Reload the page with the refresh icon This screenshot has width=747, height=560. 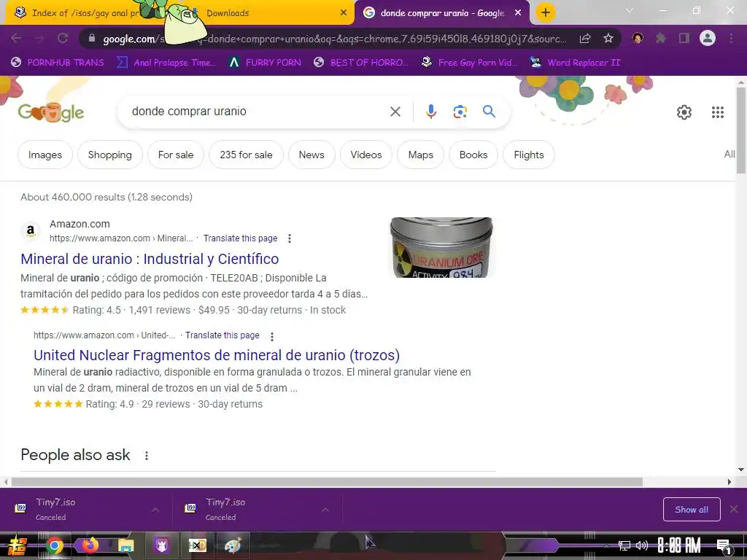pos(63,39)
